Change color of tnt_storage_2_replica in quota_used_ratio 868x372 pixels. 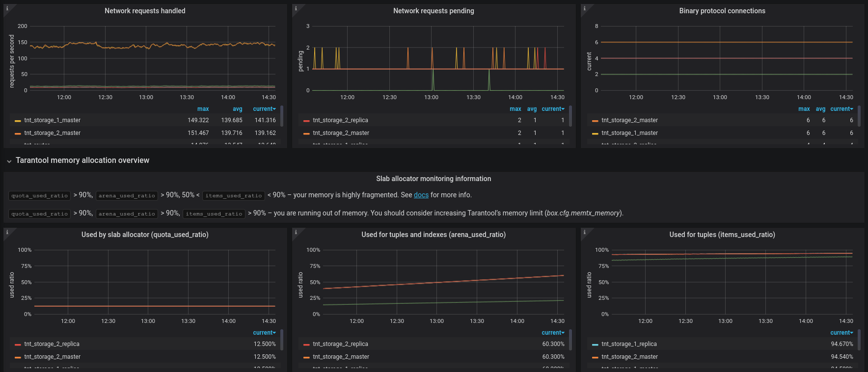point(18,345)
